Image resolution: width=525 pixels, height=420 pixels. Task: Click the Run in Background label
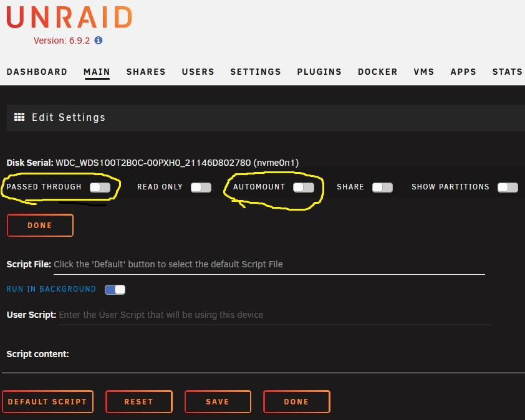click(51, 289)
